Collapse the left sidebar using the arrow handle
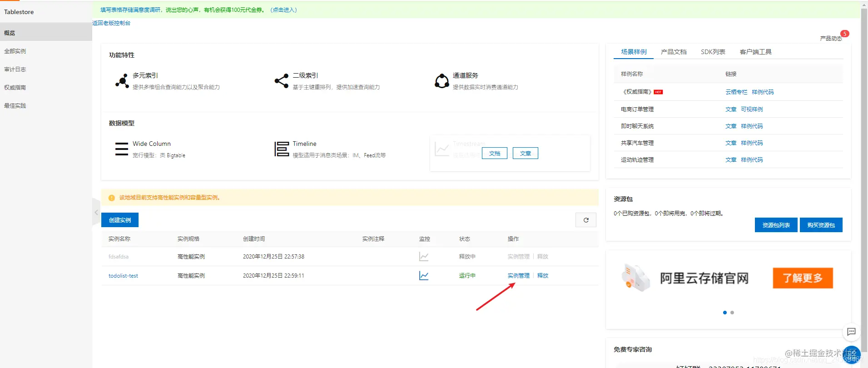The height and width of the screenshot is (368, 868). (96, 212)
